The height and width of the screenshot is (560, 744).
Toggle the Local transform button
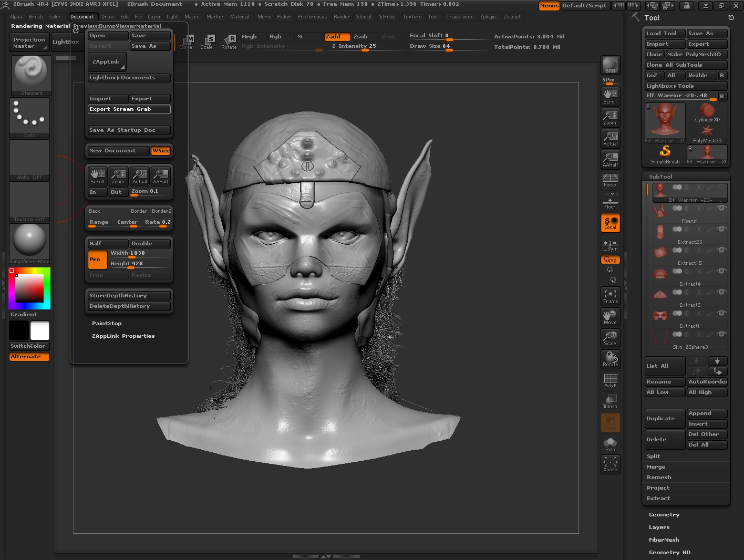click(x=610, y=223)
